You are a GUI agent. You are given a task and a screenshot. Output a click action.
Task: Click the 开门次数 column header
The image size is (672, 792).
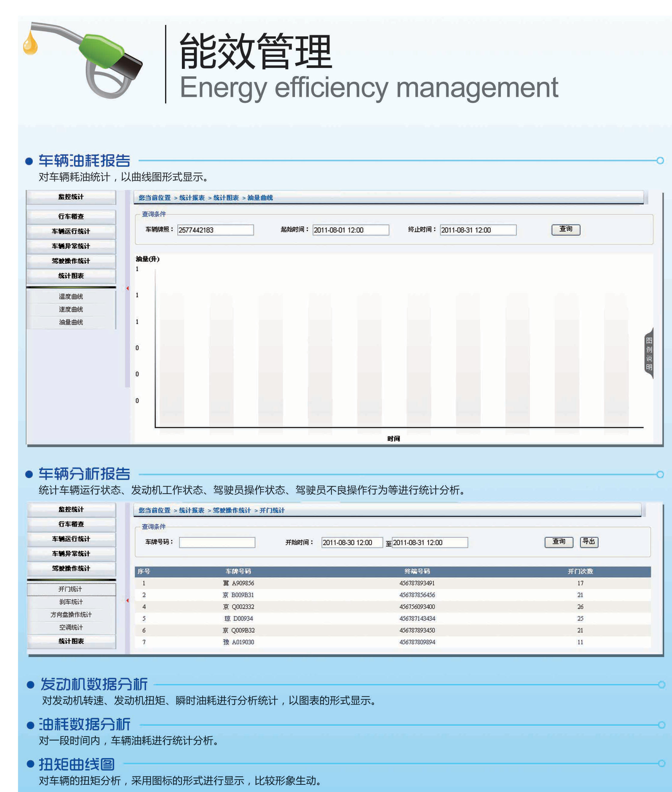(580, 571)
